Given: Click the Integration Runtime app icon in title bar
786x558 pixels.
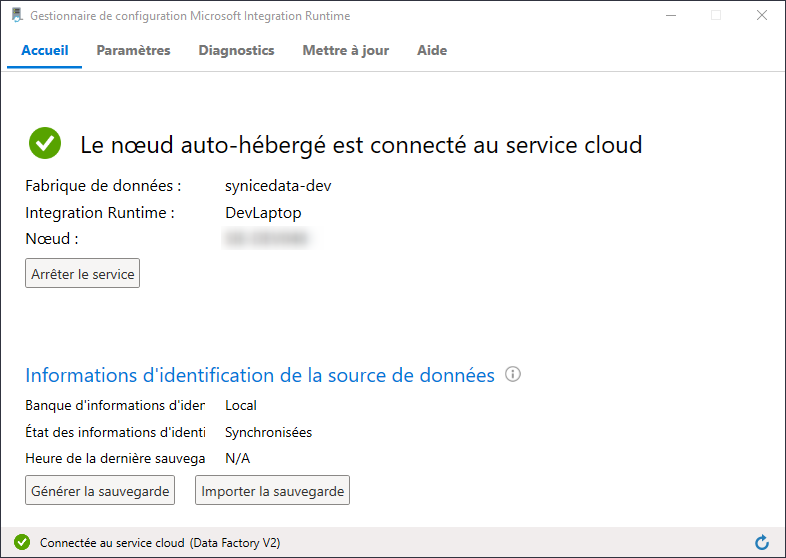Looking at the screenshot, I should click(x=17, y=15).
